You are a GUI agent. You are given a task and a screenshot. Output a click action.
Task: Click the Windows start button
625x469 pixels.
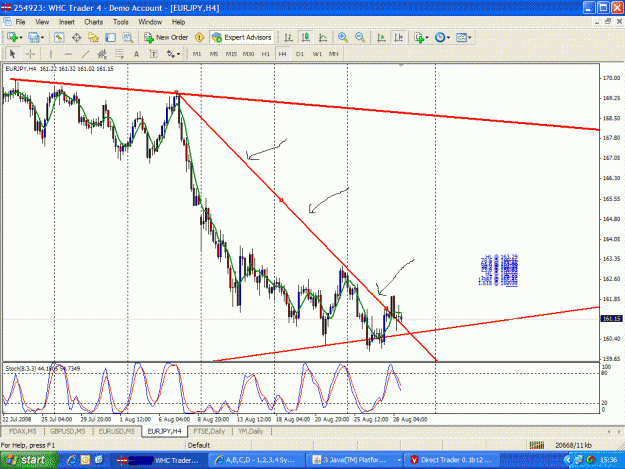tap(29, 460)
